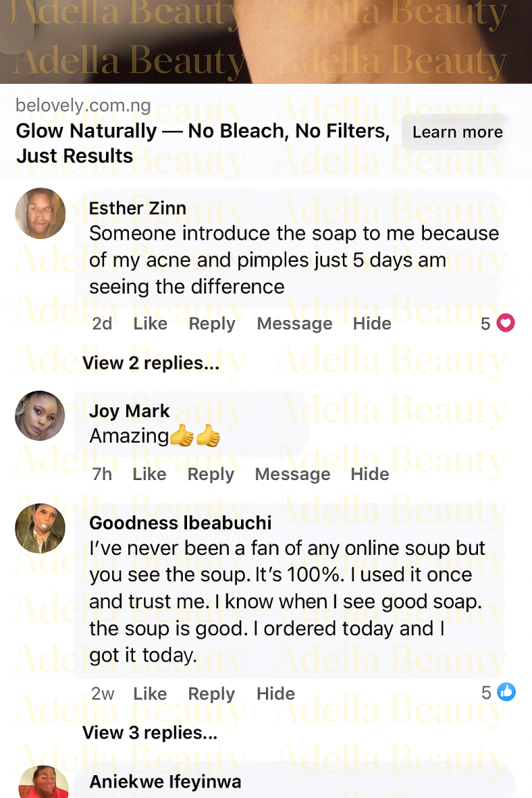Like Esther Zinn's comment

(x=150, y=323)
